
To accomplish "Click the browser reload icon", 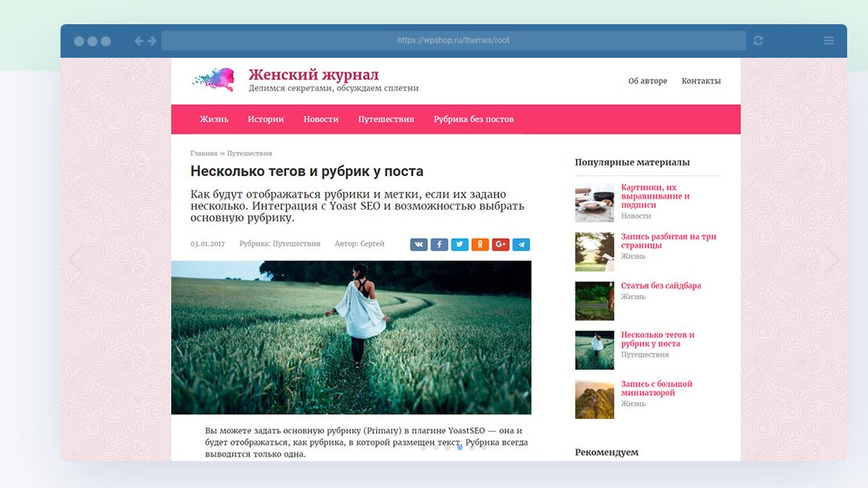I will [x=758, y=41].
